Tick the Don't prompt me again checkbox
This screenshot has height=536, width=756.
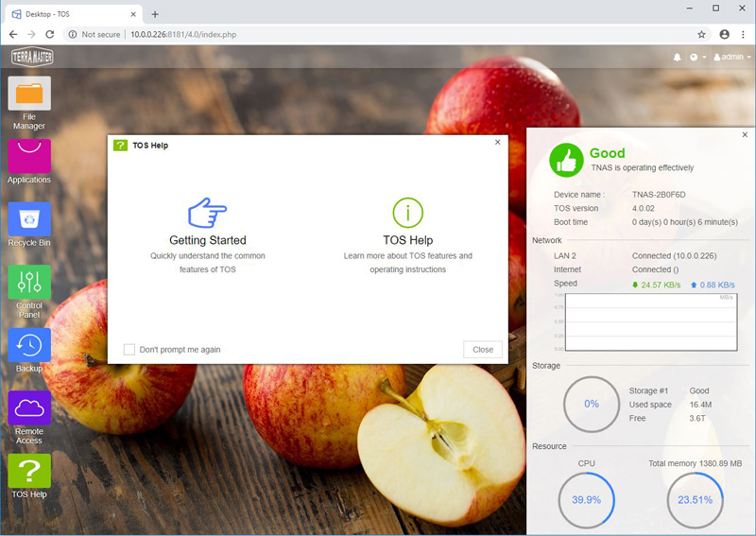[129, 349]
